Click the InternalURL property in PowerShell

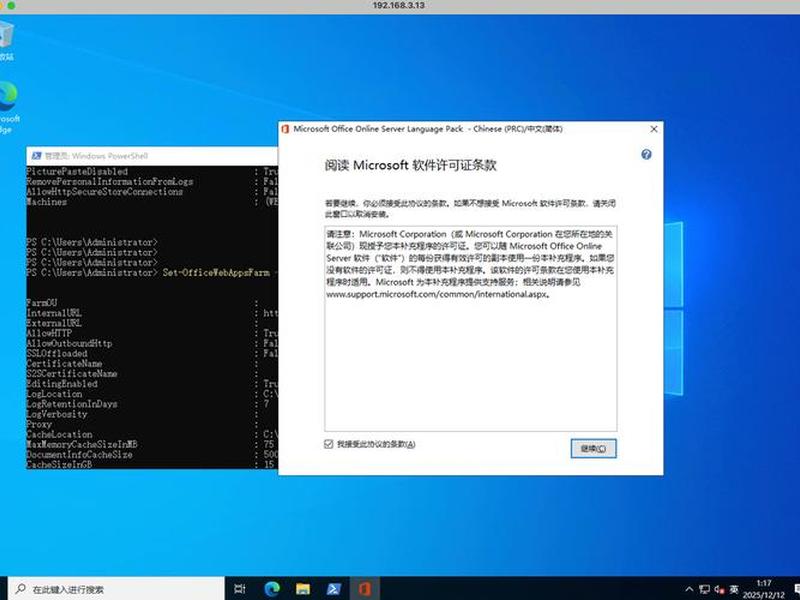(54, 313)
